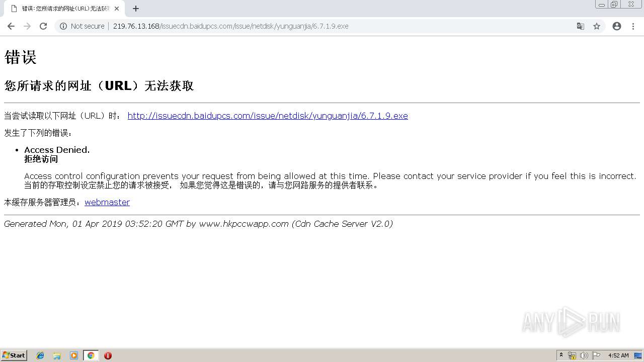The height and width of the screenshot is (362, 644).
Task: Open Windows Explorer folder in taskbar
Action: pos(57,355)
